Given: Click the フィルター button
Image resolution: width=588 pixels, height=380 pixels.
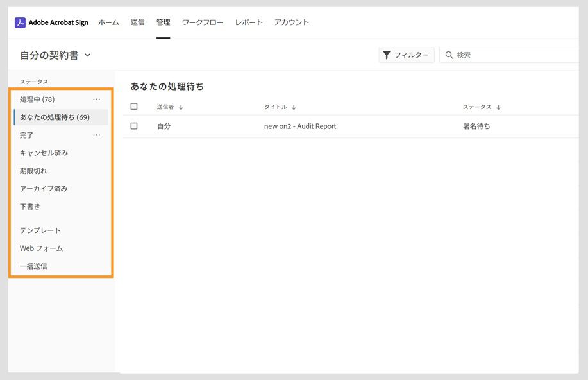Looking at the screenshot, I should pos(405,55).
